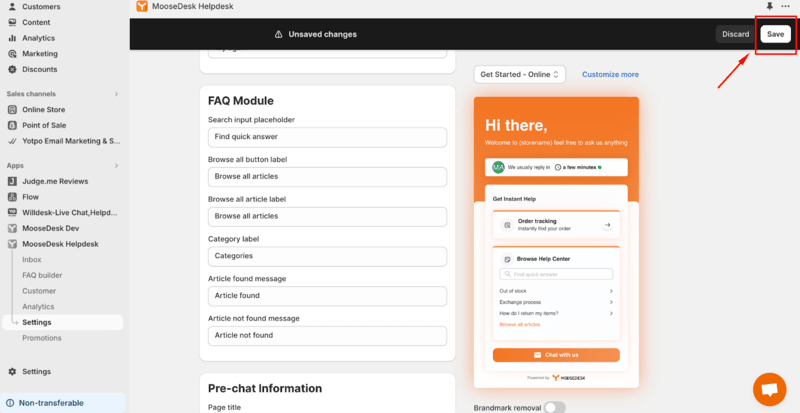
Task: Click the bottom Settings gear icon
Action: 12,372
